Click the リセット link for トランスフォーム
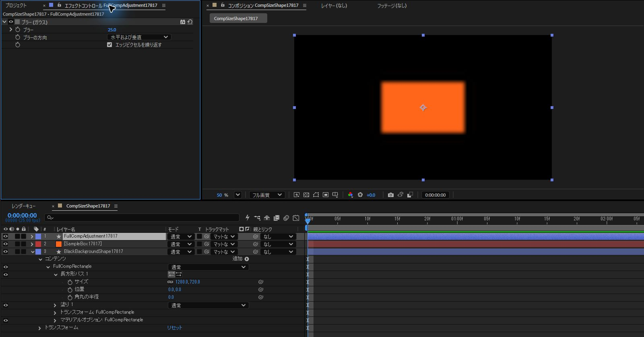Viewport: 644px width, 337px height. pyautogui.click(x=175, y=328)
